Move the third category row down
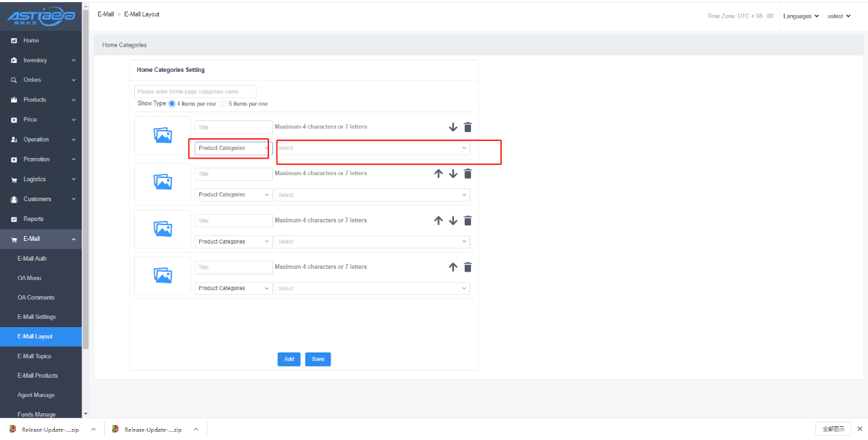868x440 pixels. pyautogui.click(x=452, y=221)
